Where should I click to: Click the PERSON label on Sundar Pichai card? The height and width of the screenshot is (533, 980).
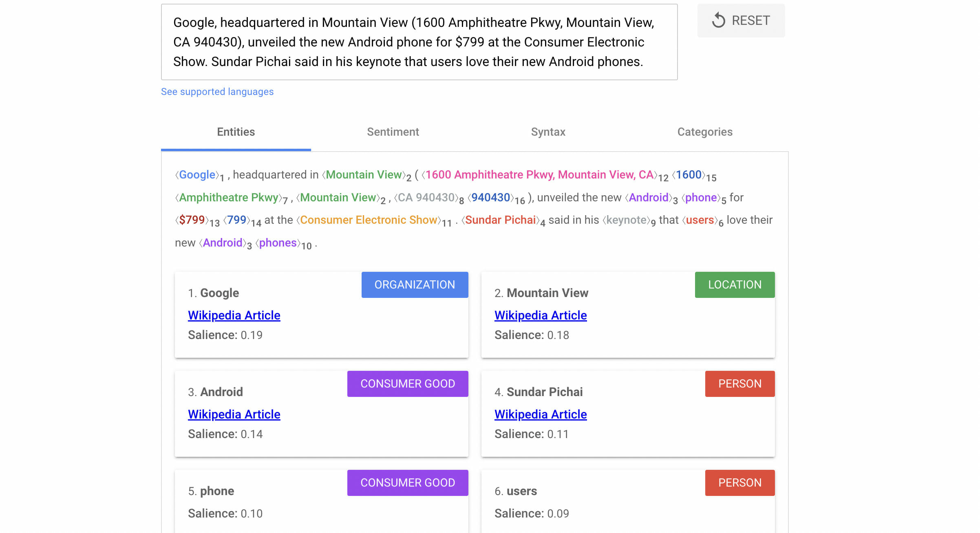(x=740, y=384)
